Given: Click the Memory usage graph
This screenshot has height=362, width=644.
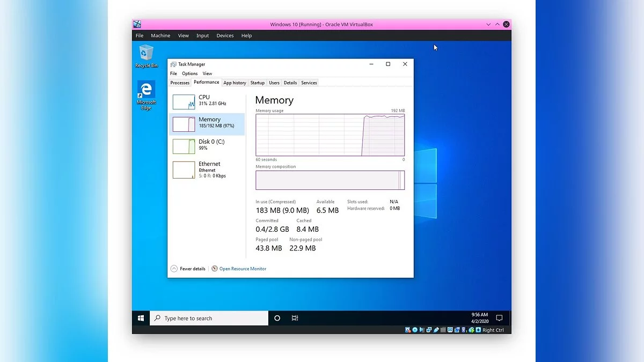Looking at the screenshot, I should 330,135.
